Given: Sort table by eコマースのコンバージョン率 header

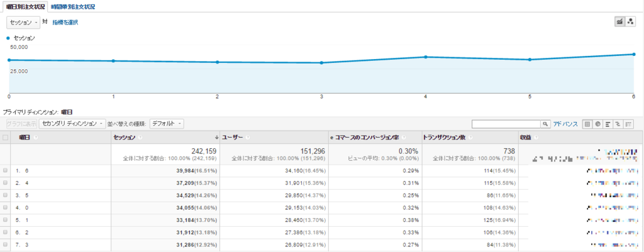Looking at the screenshot, I should pyautogui.click(x=365, y=138).
